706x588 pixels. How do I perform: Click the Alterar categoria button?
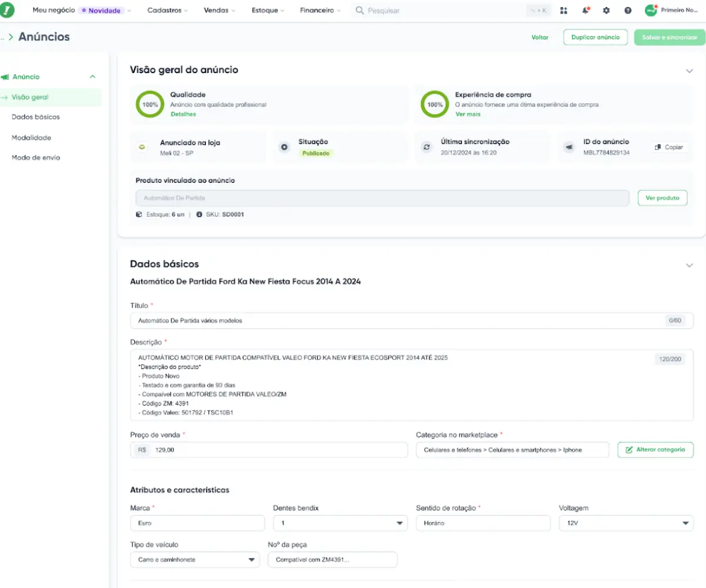pos(655,450)
